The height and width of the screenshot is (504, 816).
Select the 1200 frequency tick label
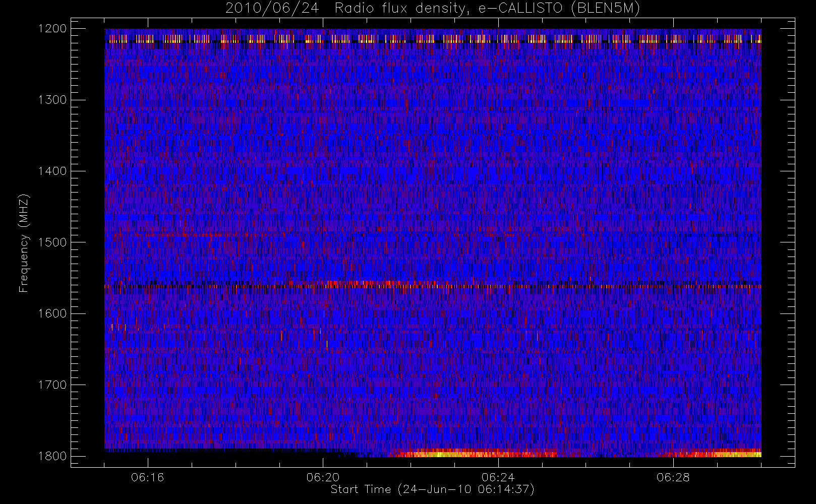(x=52, y=29)
